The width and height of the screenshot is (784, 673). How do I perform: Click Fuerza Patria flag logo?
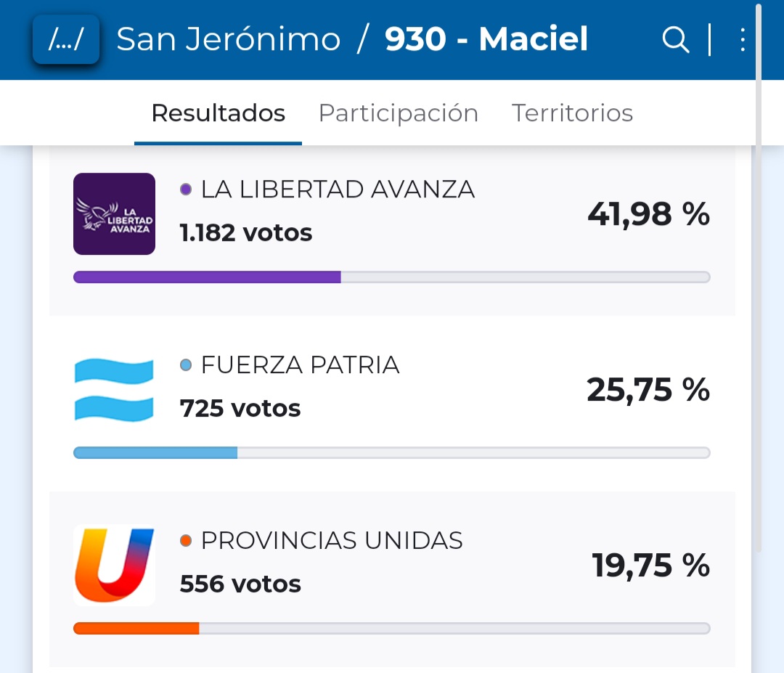click(114, 390)
